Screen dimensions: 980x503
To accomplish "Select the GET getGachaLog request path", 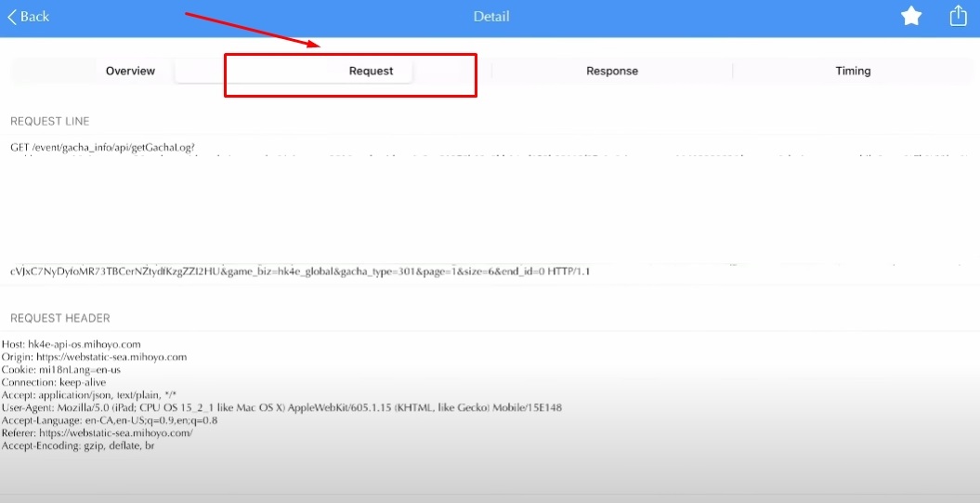I will [x=103, y=148].
